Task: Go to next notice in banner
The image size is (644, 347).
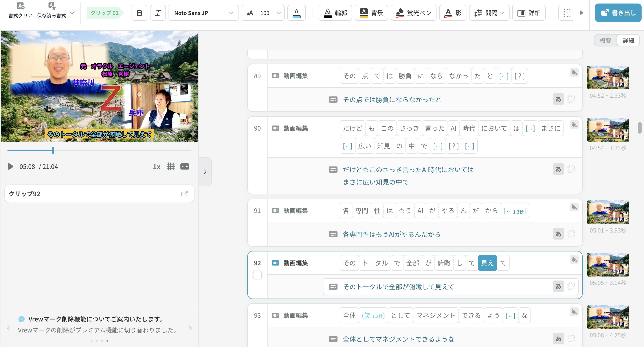Action: click(x=191, y=328)
